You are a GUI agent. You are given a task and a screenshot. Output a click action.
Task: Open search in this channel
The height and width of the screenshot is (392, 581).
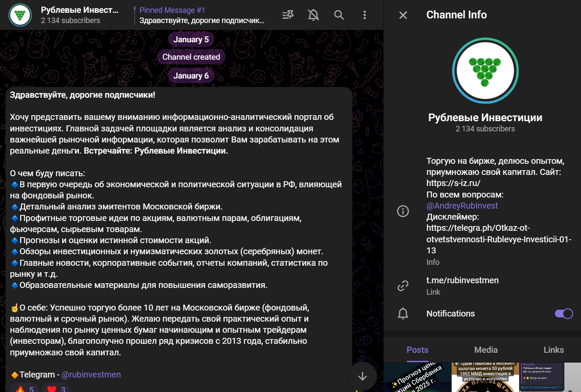pyautogui.click(x=339, y=15)
